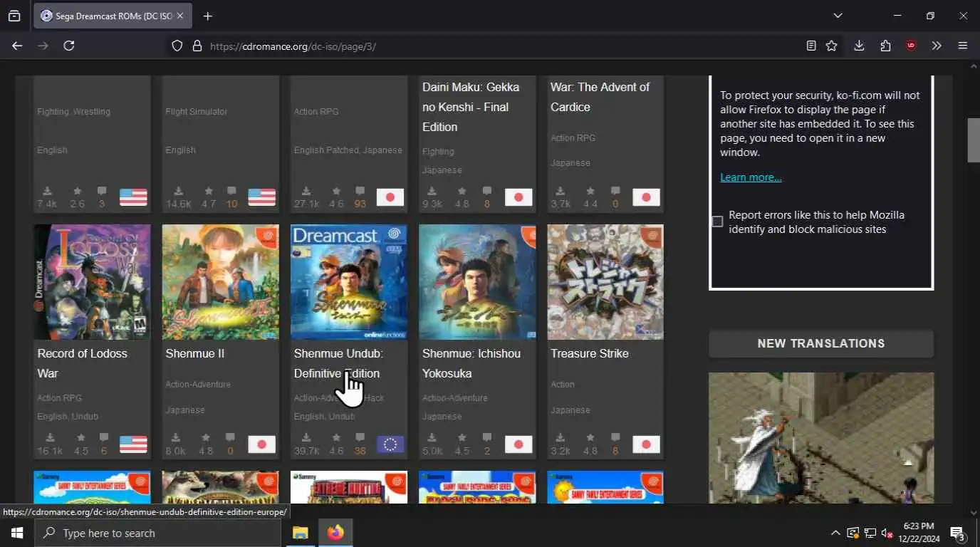980x547 pixels.
Task: Click 'Action-Adventure' genre under Shenmue II
Action: coord(198,385)
